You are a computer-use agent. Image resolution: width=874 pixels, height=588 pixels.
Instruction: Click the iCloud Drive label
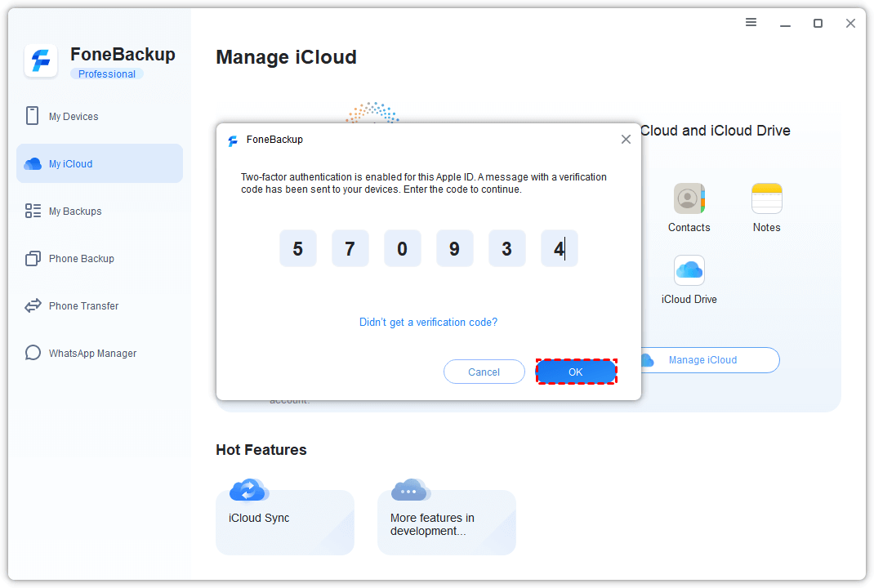[x=689, y=299]
